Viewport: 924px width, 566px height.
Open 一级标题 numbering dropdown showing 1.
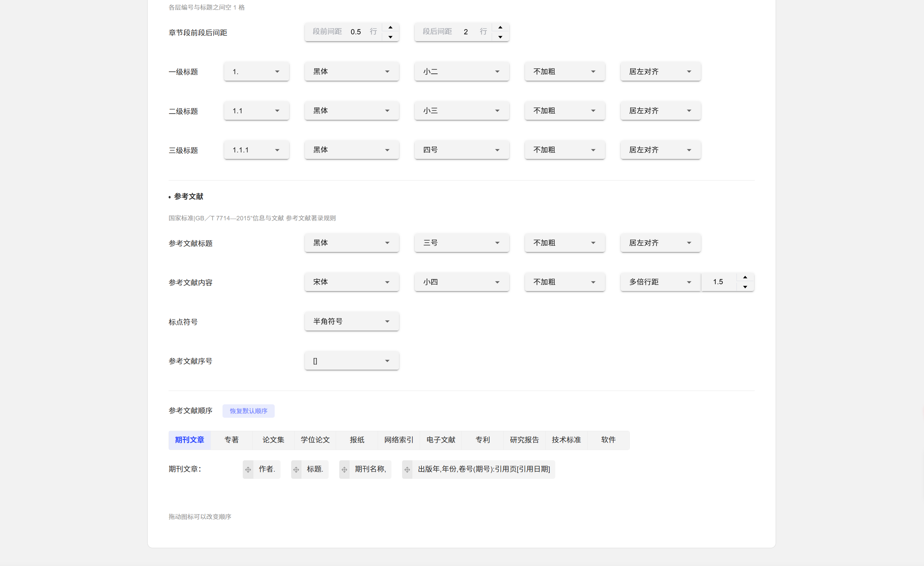coord(256,72)
